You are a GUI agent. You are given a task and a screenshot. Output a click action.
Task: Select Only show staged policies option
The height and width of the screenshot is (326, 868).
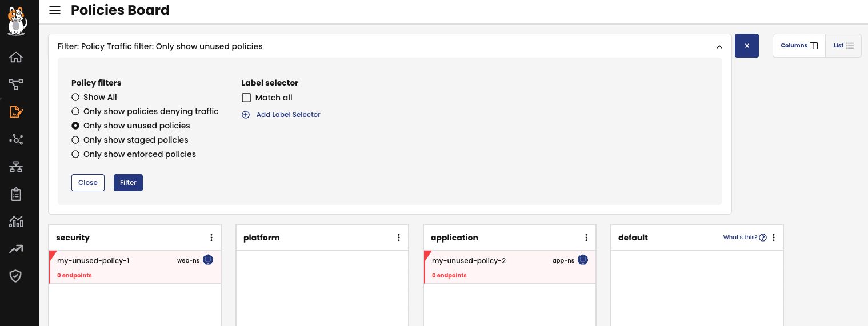click(75, 140)
